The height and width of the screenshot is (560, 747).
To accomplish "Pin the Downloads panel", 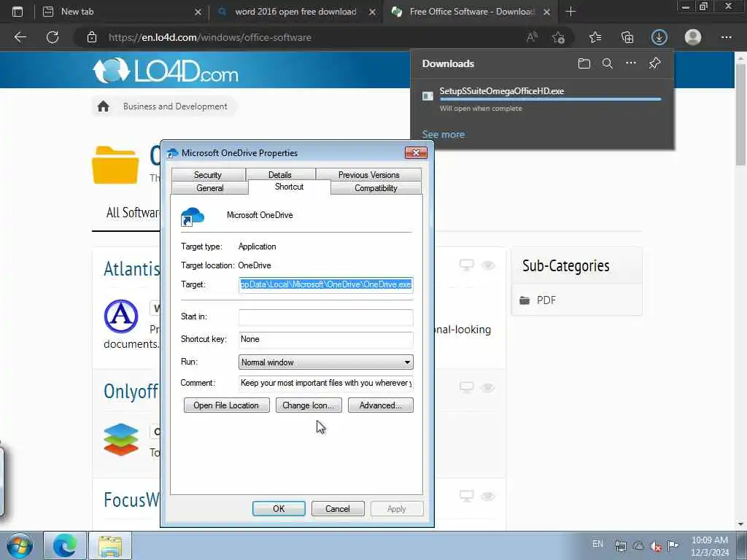I will 654,63.
